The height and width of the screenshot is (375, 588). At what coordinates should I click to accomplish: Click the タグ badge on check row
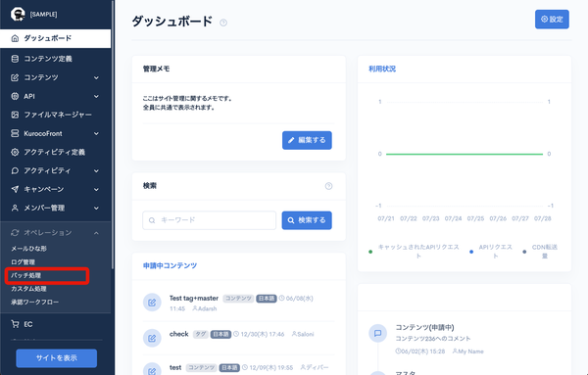[201, 334]
